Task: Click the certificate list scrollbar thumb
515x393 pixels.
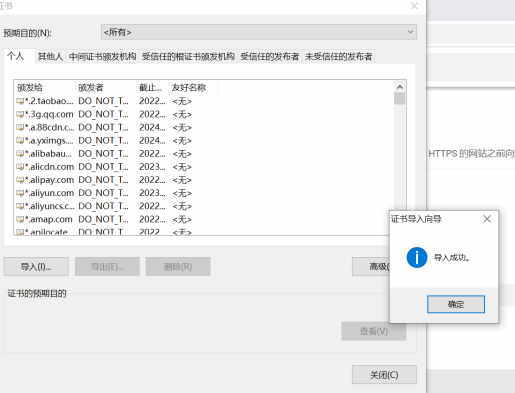Action: click(x=399, y=99)
